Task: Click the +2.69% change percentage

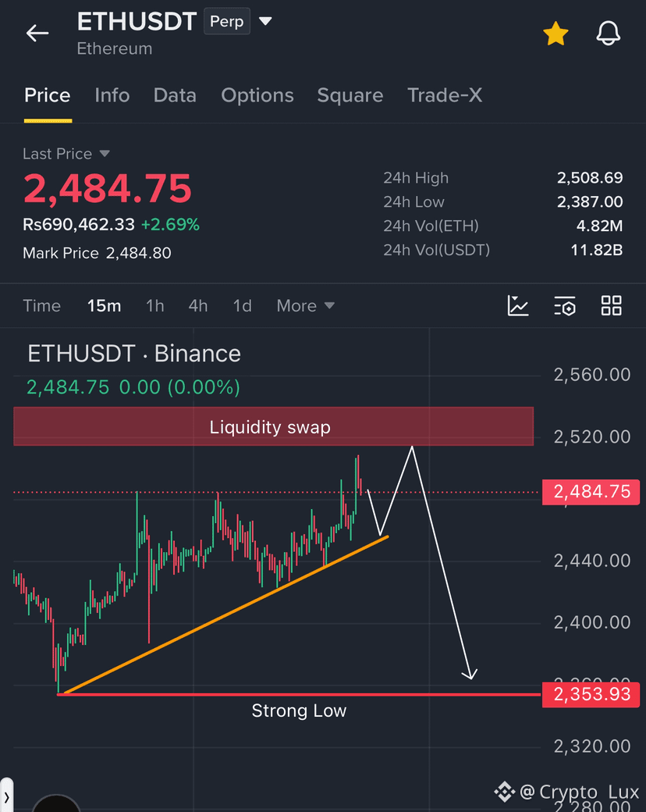Action: tap(170, 225)
